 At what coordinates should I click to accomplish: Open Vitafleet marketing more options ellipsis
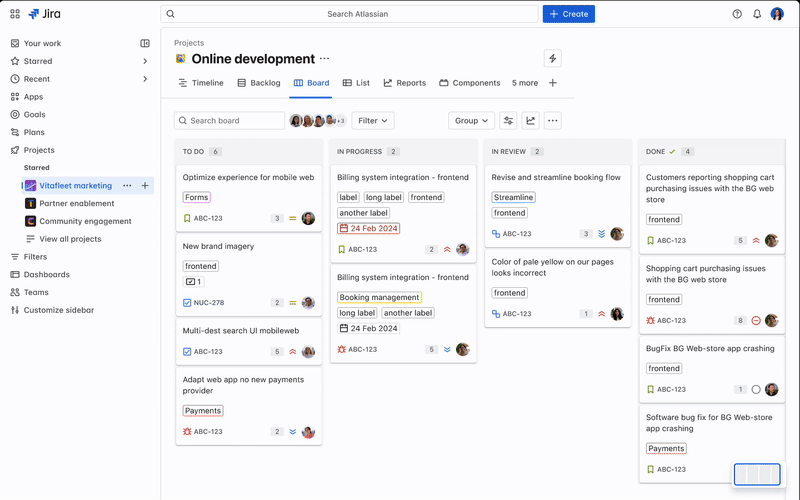pos(127,186)
